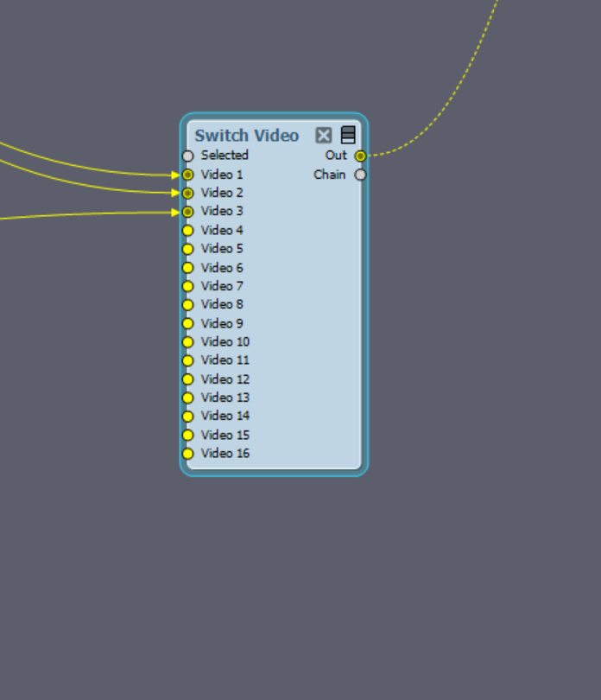
Task: Click the Video 9 input port
Action: click(x=188, y=324)
